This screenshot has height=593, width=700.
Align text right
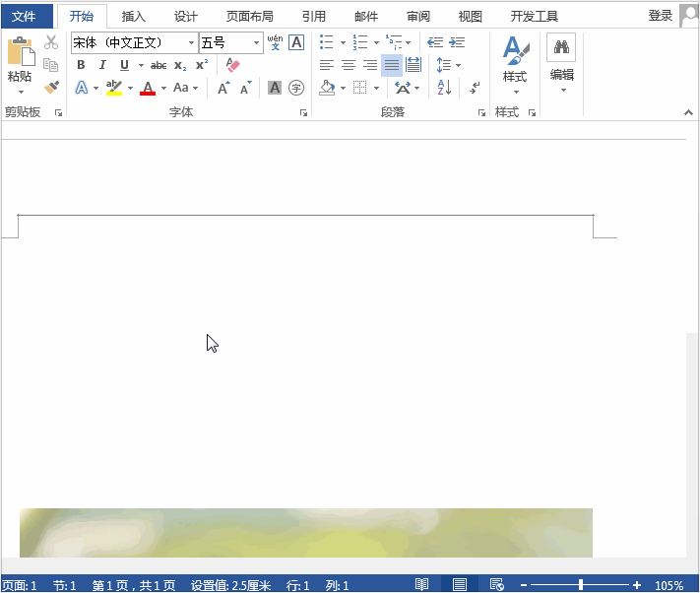[370, 65]
